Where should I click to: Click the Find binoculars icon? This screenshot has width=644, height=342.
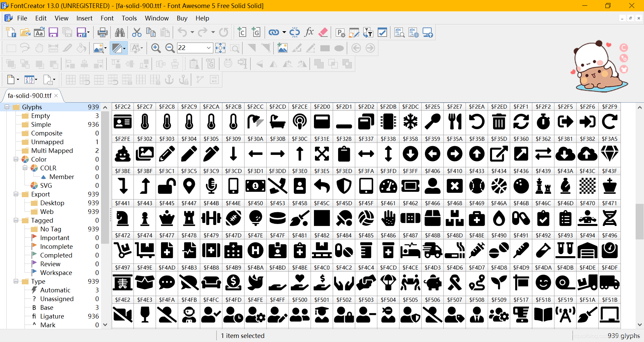pos(120,32)
